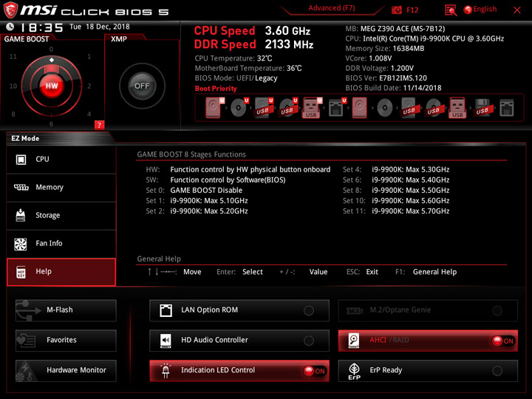This screenshot has width=532, height=399.
Task: Select the UEFI USB hard disk boot icon with U badge
Action: tap(263, 108)
